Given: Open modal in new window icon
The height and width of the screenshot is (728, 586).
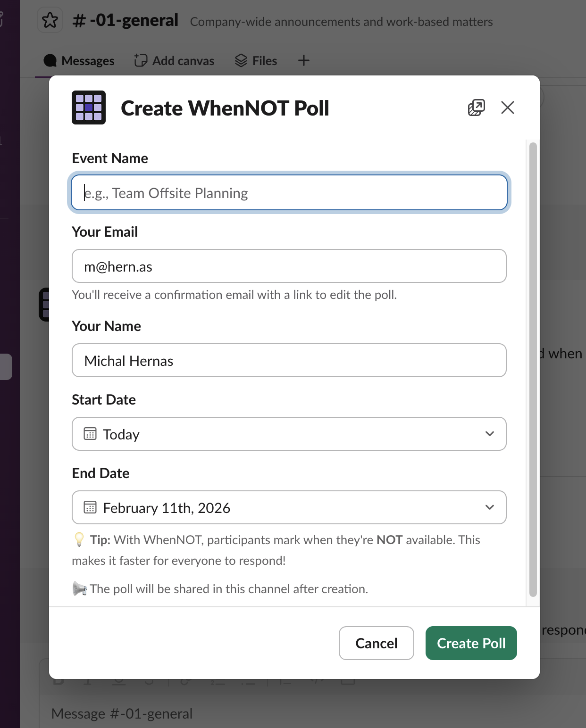Looking at the screenshot, I should 476,108.
